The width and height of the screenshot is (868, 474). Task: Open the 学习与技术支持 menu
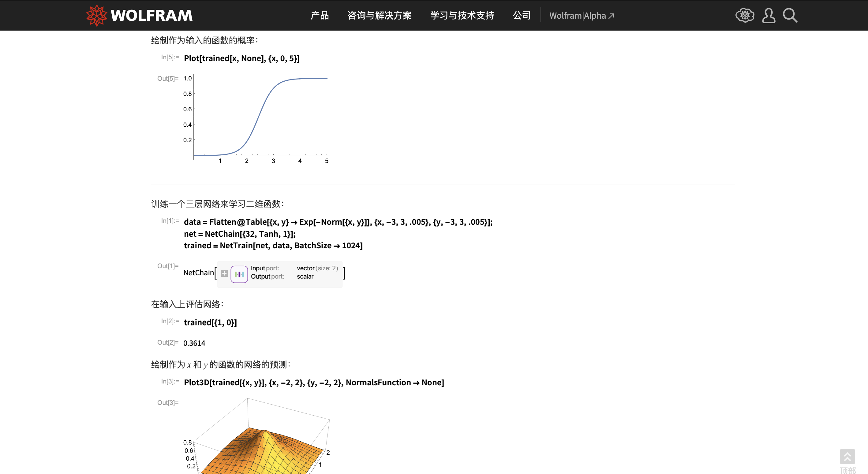[x=462, y=16]
